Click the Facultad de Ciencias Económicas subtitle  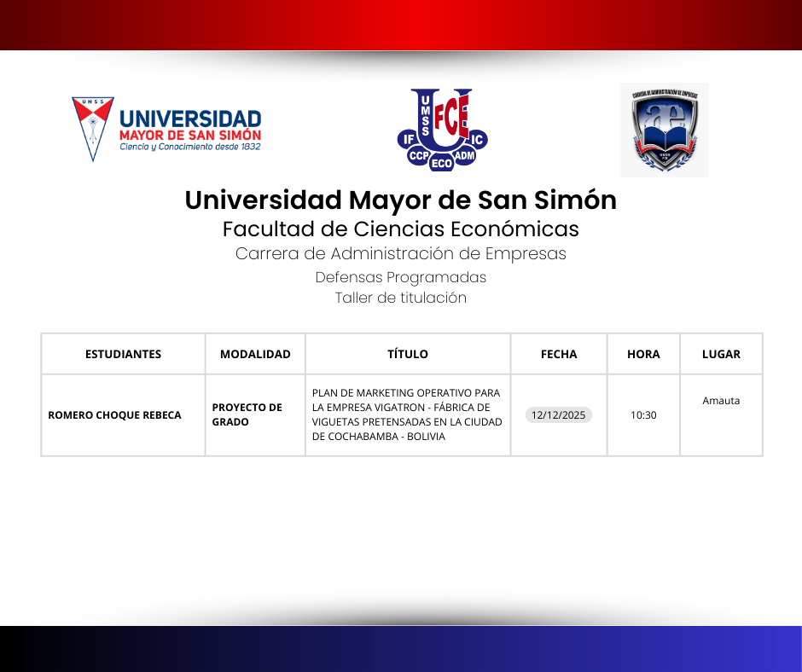(401, 229)
